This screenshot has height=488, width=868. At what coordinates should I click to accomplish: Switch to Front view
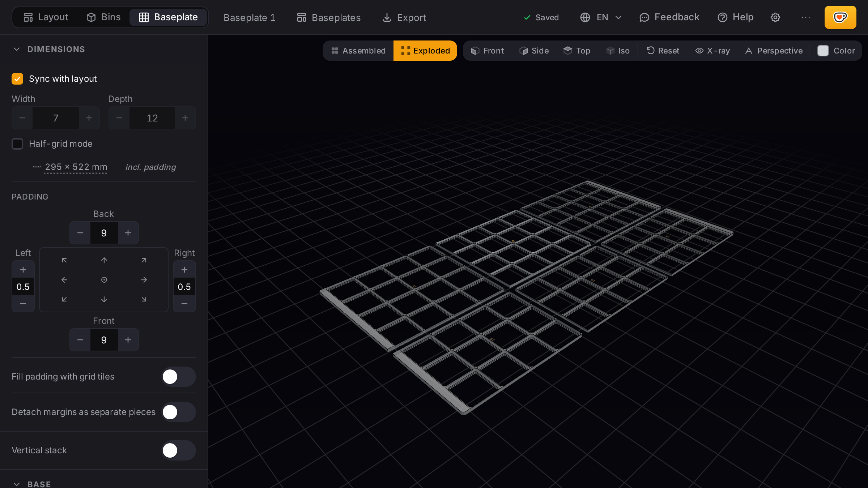tap(487, 51)
